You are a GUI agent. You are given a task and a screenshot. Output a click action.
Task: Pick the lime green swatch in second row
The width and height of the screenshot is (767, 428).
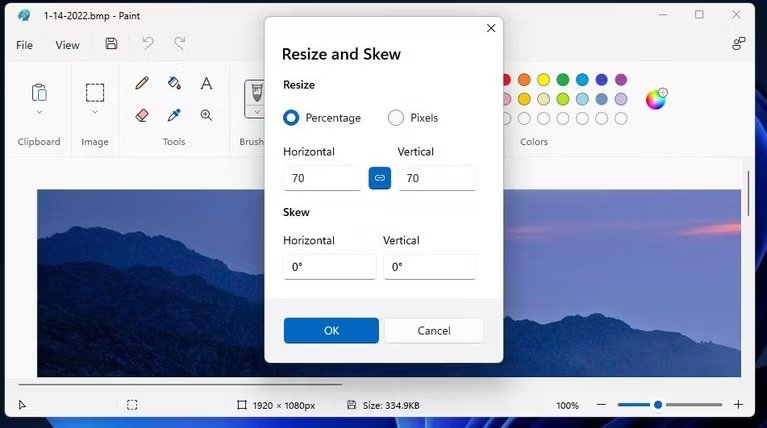pyautogui.click(x=563, y=99)
